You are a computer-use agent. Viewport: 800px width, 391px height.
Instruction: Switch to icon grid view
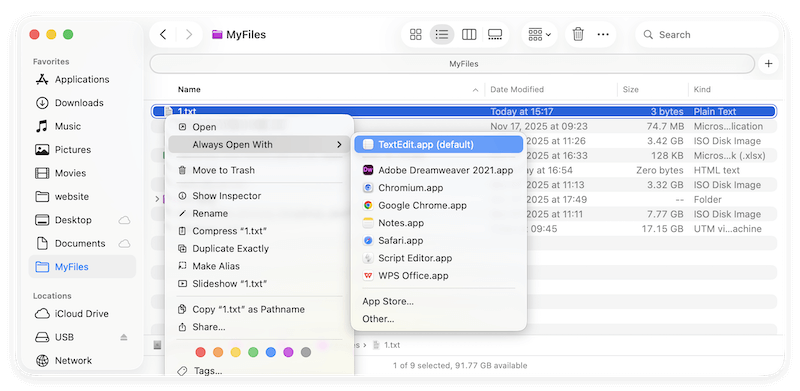click(416, 35)
